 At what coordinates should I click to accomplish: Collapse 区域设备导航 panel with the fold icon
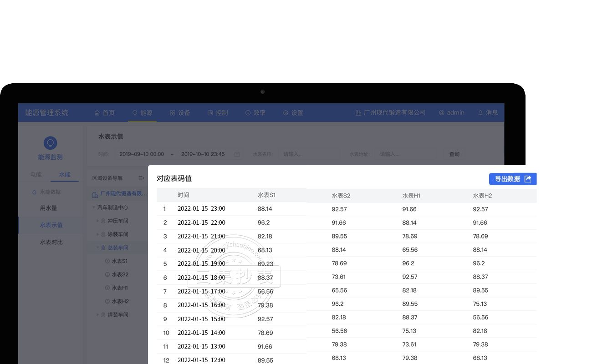pyautogui.click(x=141, y=178)
